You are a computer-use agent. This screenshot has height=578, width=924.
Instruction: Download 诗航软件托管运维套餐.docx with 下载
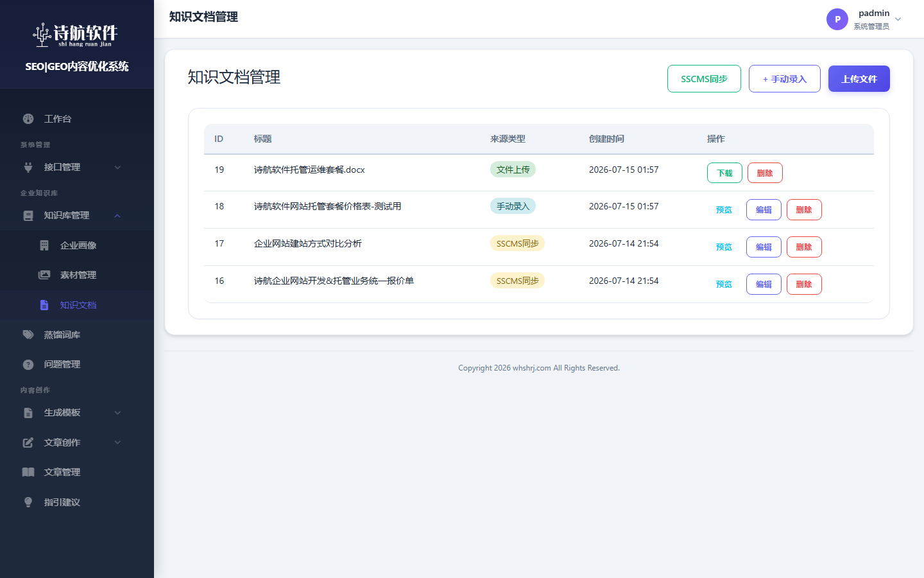(724, 173)
